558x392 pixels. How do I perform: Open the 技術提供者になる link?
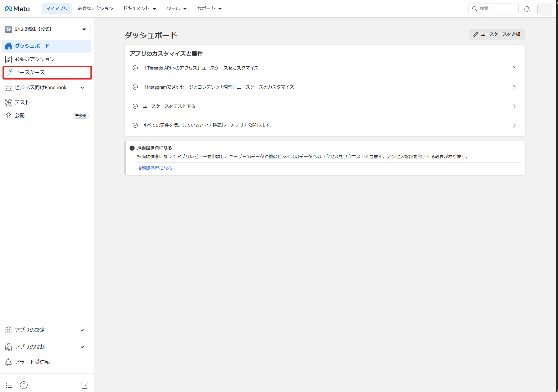point(155,168)
